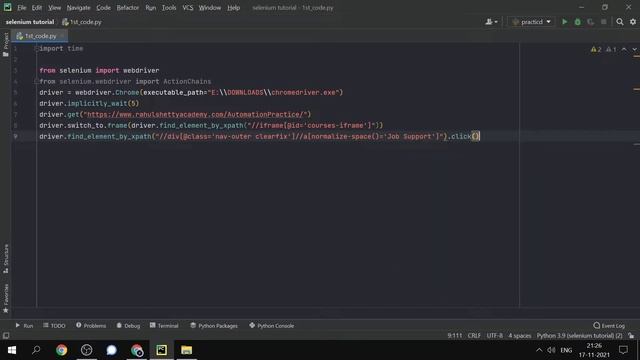This screenshot has width=640, height=360.
Task: Click the Stop process icon
Action: click(604, 22)
